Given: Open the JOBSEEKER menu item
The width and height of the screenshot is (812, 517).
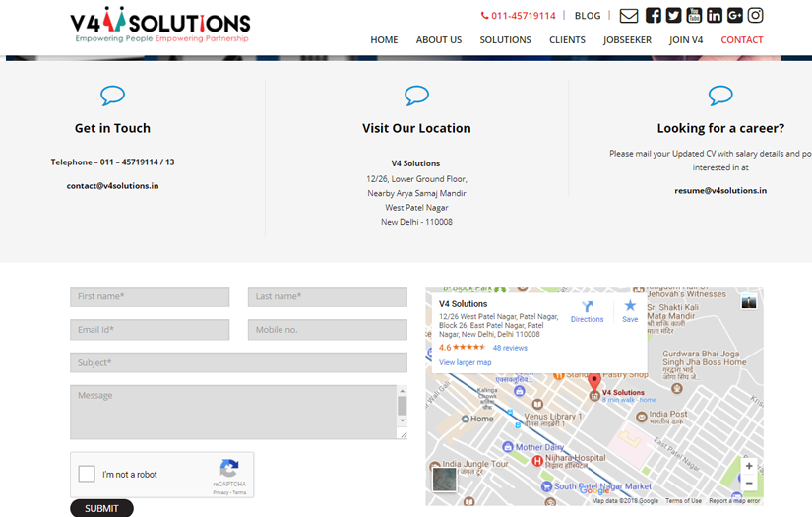Looking at the screenshot, I should coord(627,40).
